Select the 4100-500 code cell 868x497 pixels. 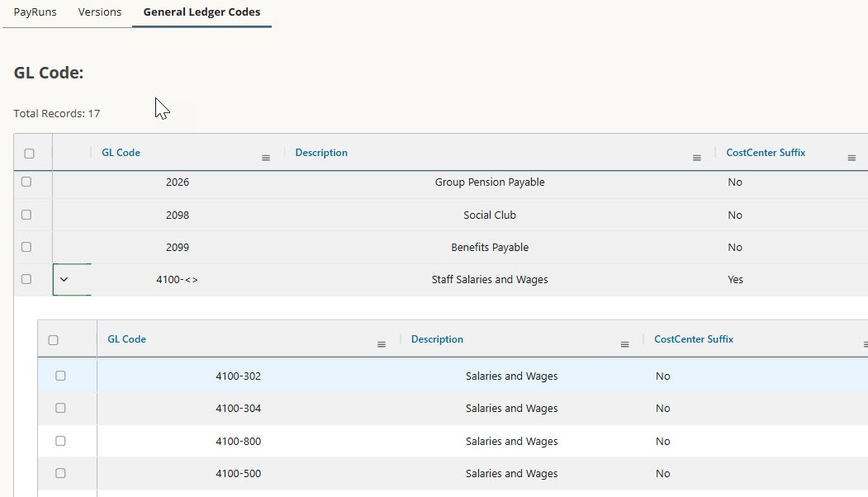point(238,474)
